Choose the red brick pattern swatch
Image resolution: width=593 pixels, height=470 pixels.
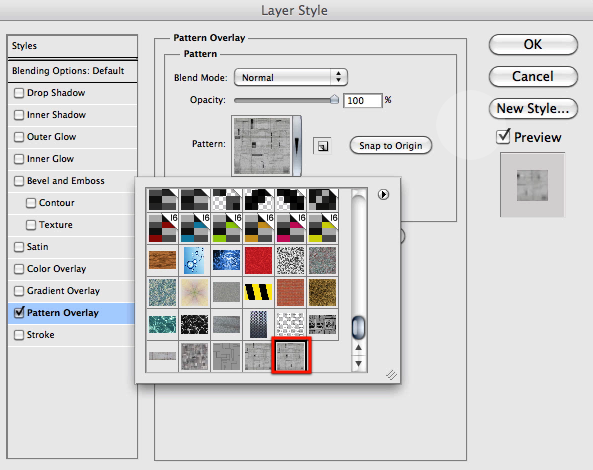tap(290, 292)
